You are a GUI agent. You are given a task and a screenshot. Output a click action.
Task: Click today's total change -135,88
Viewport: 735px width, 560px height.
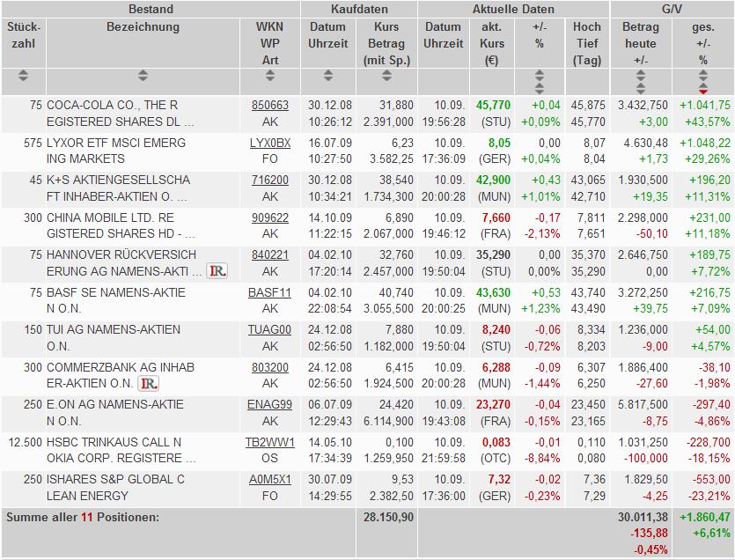pyautogui.click(x=650, y=534)
